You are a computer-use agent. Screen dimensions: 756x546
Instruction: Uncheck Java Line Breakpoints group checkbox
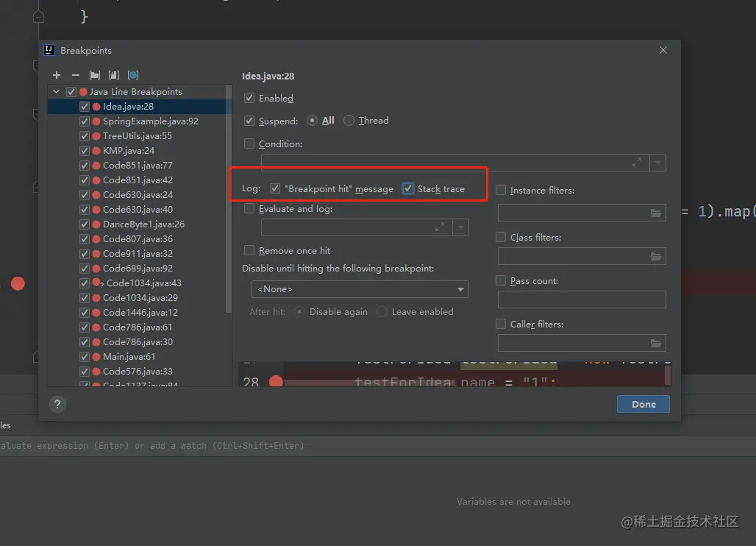[71, 92]
